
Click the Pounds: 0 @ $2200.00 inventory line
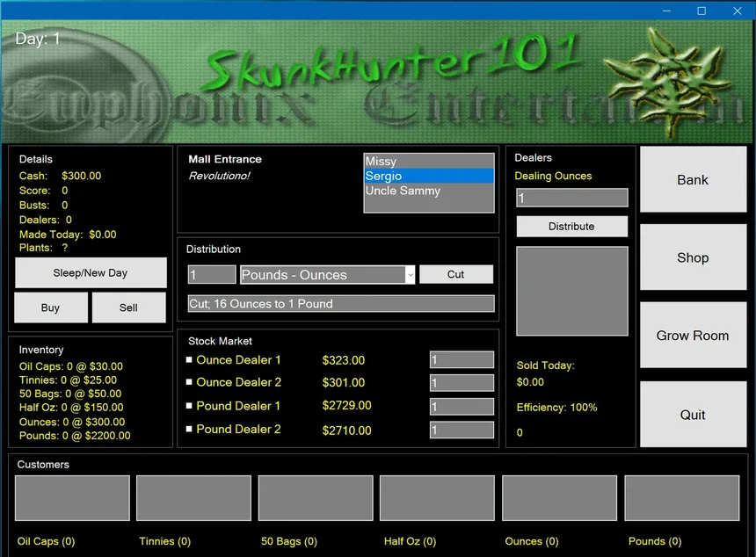tap(75, 436)
